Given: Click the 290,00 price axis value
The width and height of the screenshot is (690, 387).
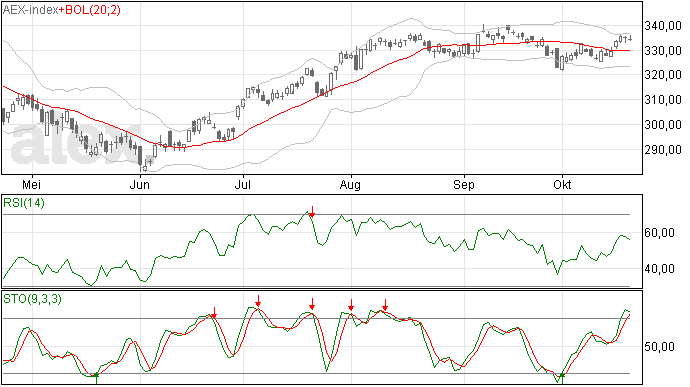Looking at the screenshot, I should (663, 150).
